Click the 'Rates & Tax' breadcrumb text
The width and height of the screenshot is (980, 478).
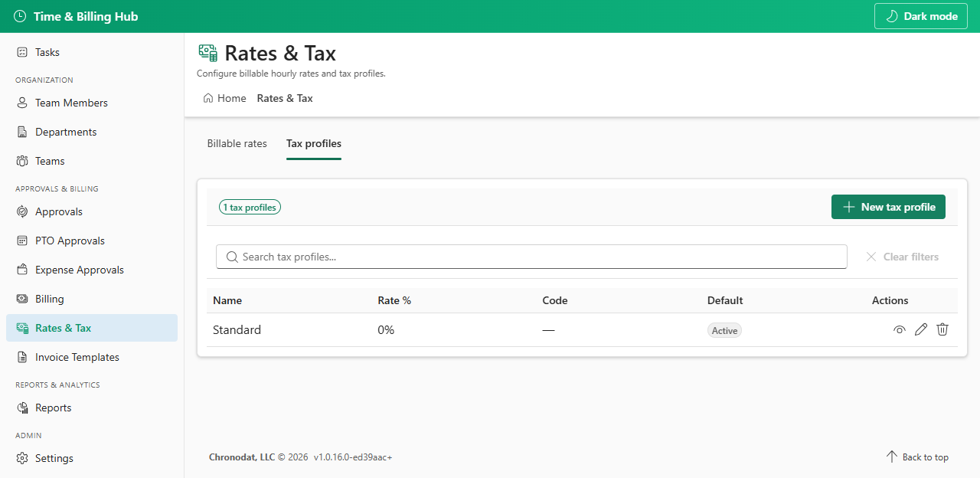pyautogui.click(x=285, y=98)
